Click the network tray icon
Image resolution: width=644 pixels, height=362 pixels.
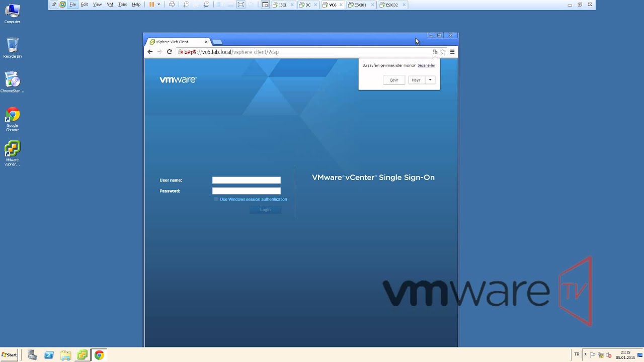pos(601,355)
